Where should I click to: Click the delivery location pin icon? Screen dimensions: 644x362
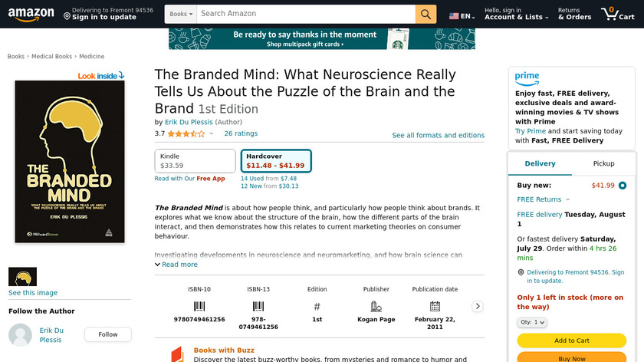click(x=67, y=15)
